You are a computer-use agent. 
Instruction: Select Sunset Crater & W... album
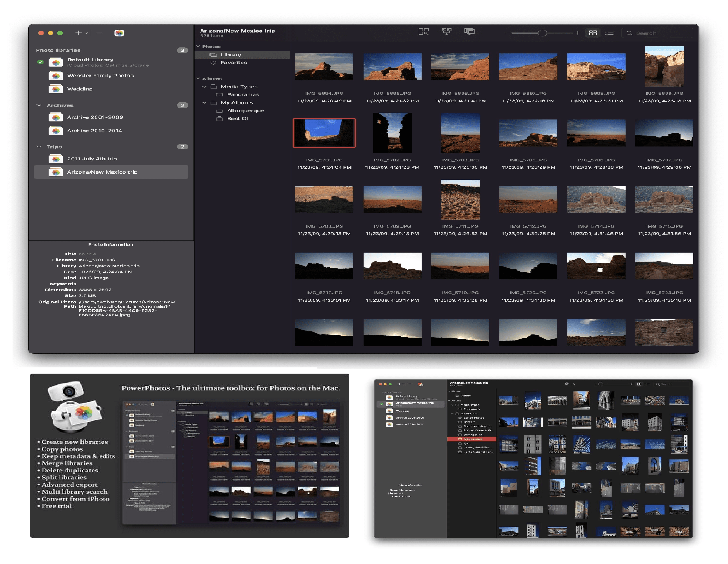pyautogui.click(x=471, y=430)
